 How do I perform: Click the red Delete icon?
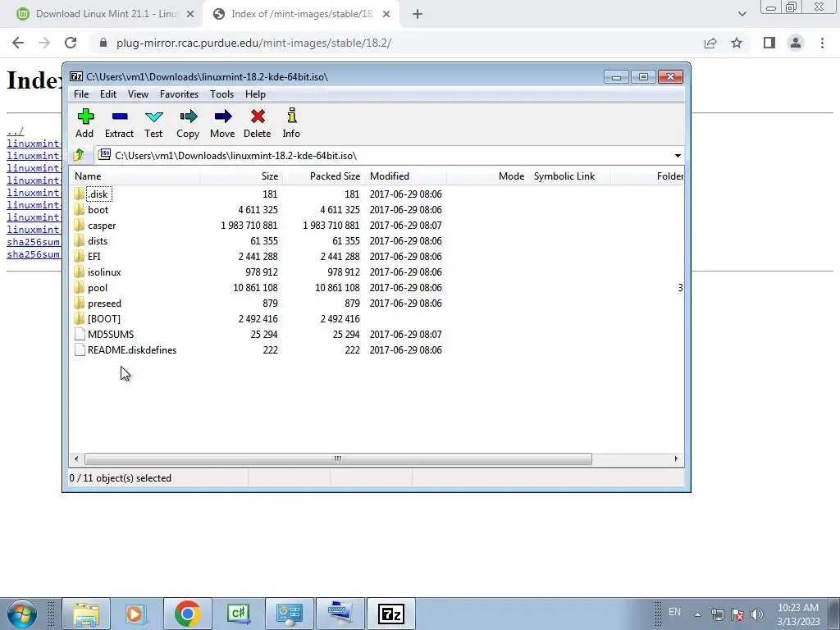pos(257,123)
